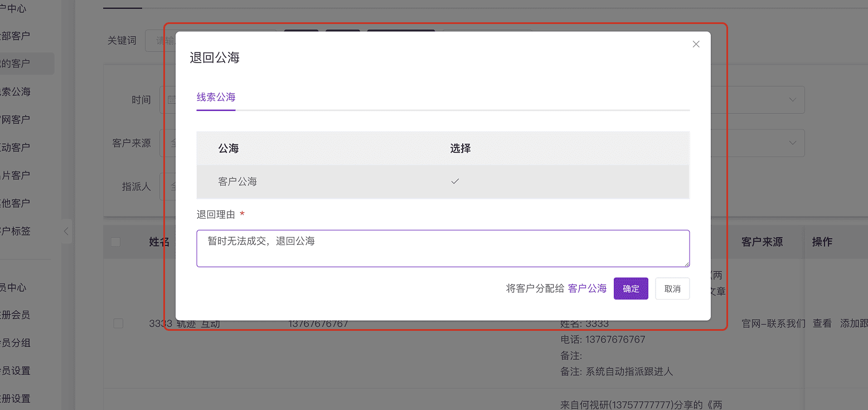The width and height of the screenshot is (868, 410).
Task: Select the 客户公海 table row
Action: (443, 181)
